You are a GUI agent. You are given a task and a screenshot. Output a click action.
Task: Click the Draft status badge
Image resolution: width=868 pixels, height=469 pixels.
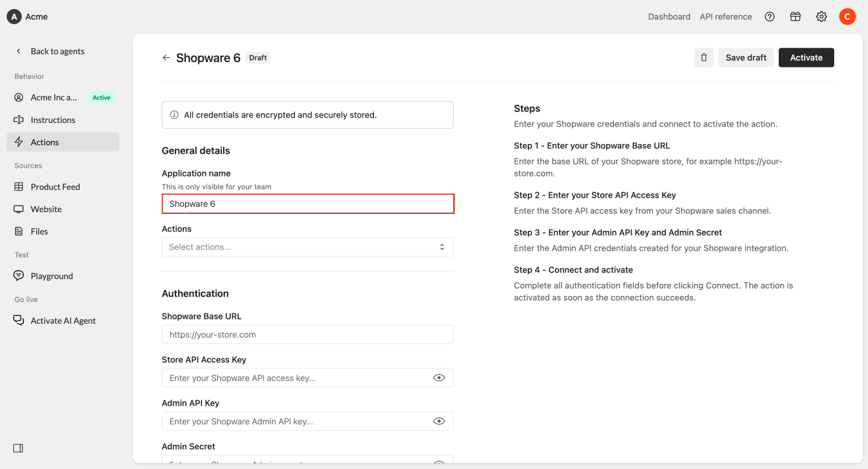[258, 58]
